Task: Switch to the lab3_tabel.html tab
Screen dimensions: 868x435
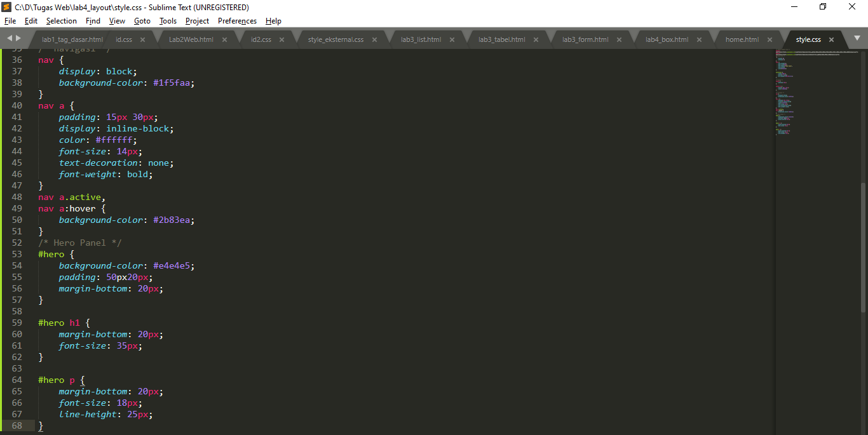Action: 502,39
